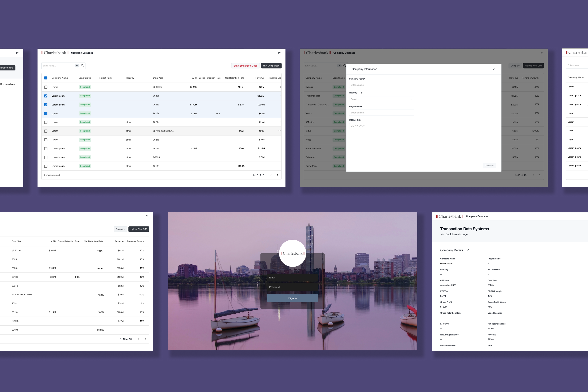Open the Industry Select dropdown in dialog
Viewport: 588px width, 392px height.
click(381, 99)
